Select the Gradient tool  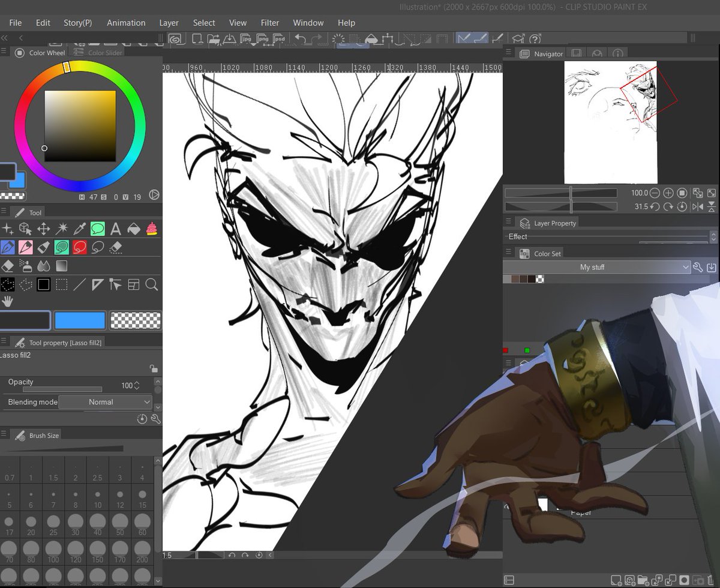(x=62, y=266)
